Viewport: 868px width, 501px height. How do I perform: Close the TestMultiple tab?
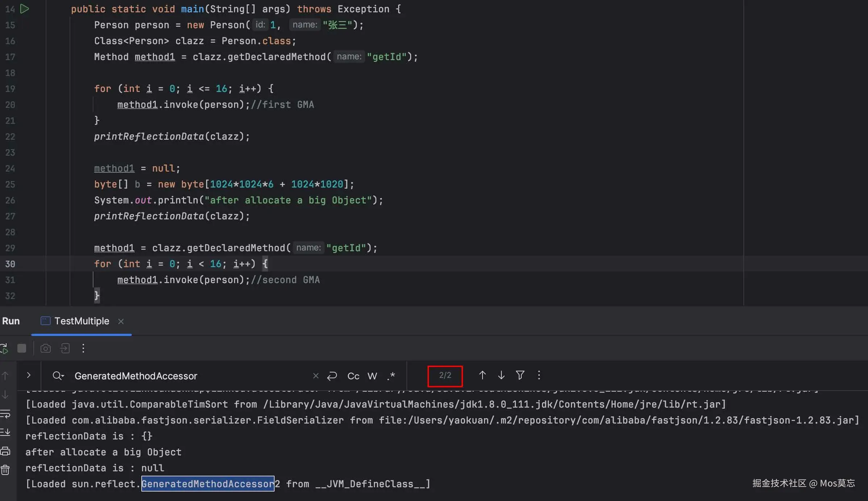(x=121, y=321)
